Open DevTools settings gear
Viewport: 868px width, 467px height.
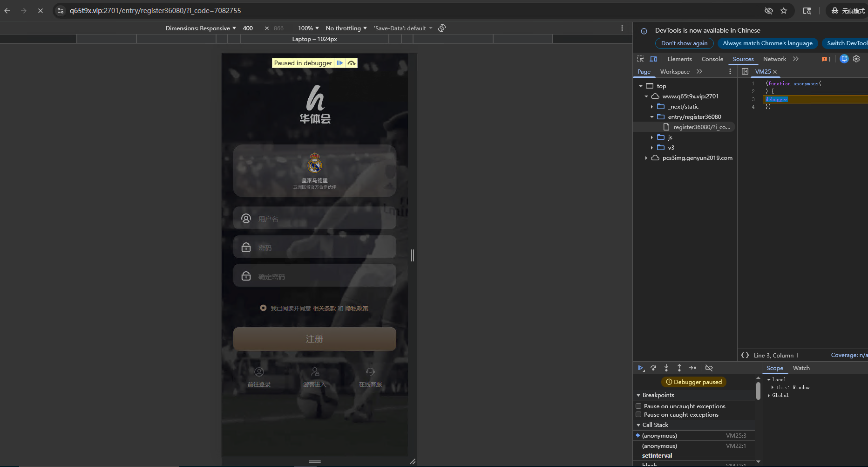point(856,59)
